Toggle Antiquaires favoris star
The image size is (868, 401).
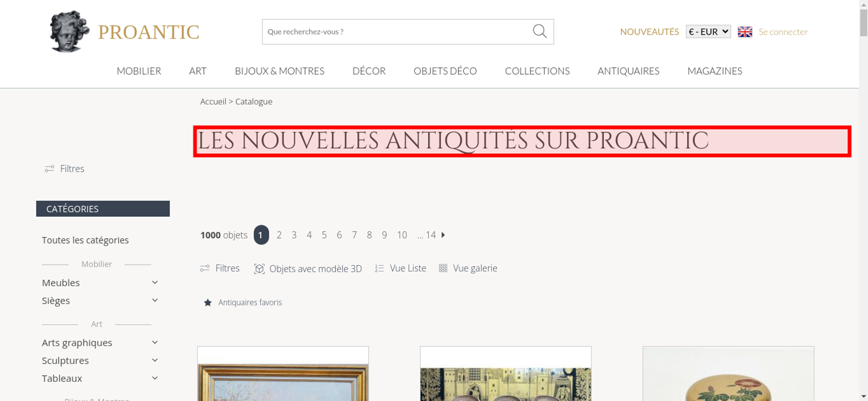coord(208,302)
